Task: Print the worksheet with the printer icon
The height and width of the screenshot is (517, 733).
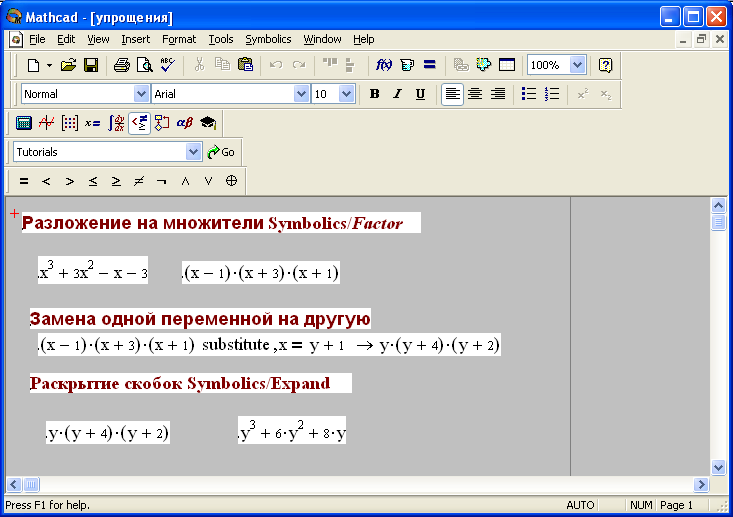Action: pos(122,65)
